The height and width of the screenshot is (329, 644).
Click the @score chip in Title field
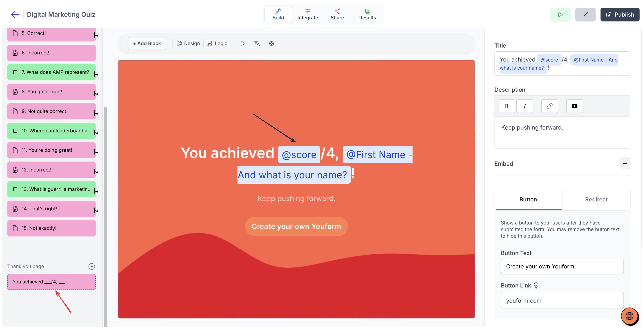click(549, 60)
